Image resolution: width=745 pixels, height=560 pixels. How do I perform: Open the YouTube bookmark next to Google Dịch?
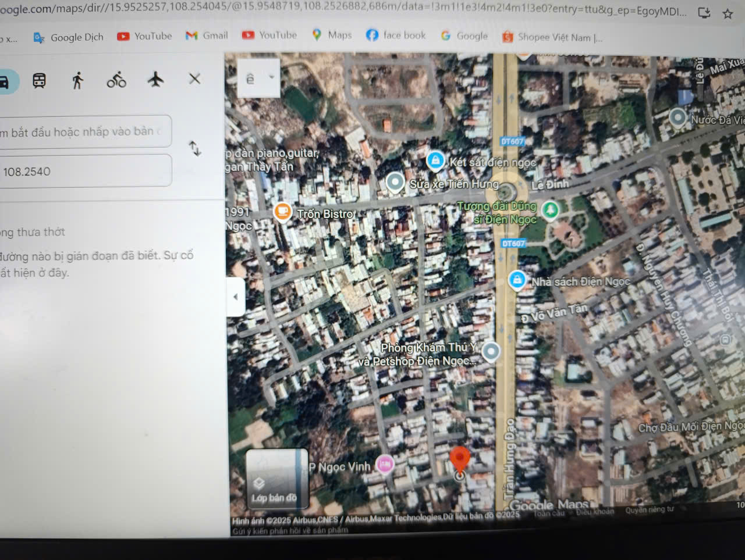click(145, 36)
